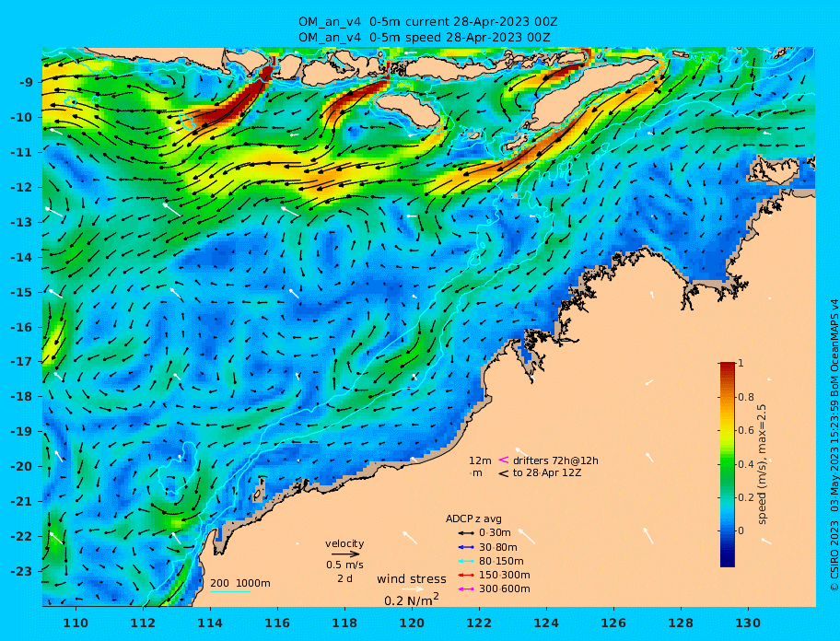Click the cyan 80-150m ADCP legend arrow
The image size is (840, 641).
tap(466, 561)
